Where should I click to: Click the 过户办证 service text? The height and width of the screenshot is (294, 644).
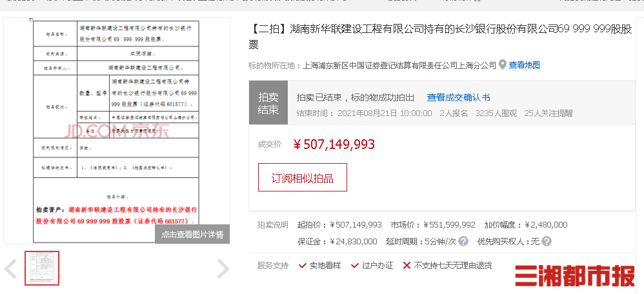[x=377, y=266]
